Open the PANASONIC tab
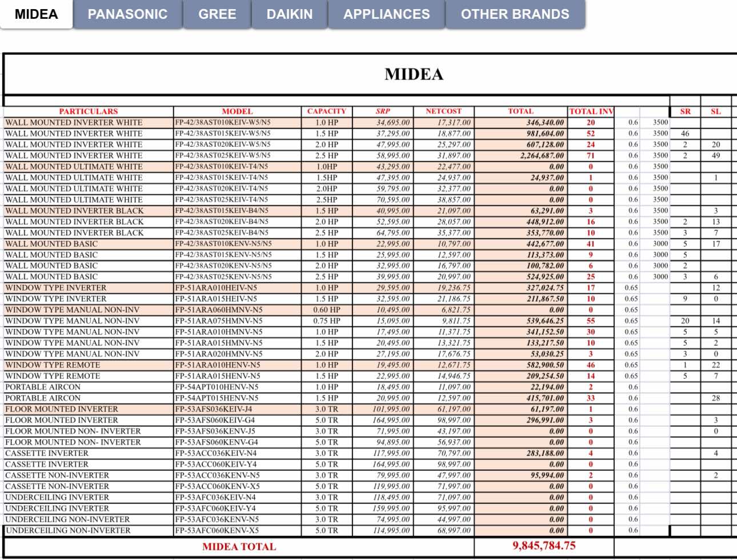 [127, 14]
